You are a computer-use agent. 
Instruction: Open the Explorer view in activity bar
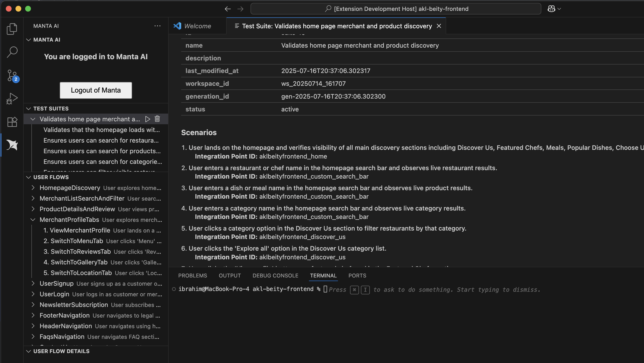(x=12, y=29)
